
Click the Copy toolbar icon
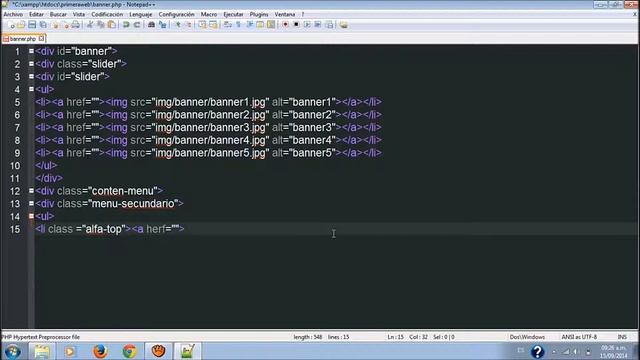point(100,25)
